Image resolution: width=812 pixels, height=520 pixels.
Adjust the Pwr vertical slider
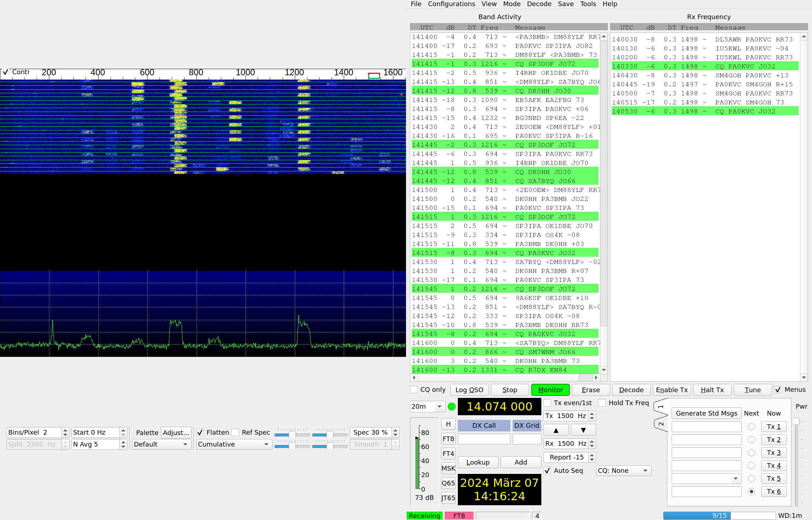[x=797, y=422]
